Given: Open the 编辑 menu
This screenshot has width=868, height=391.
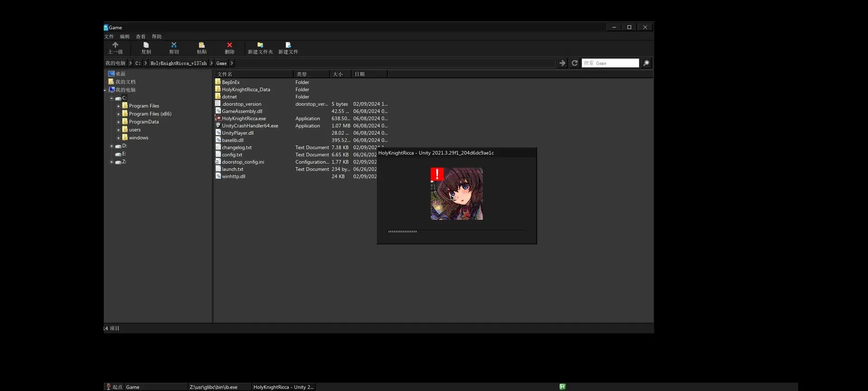Looking at the screenshot, I should click(x=125, y=37).
